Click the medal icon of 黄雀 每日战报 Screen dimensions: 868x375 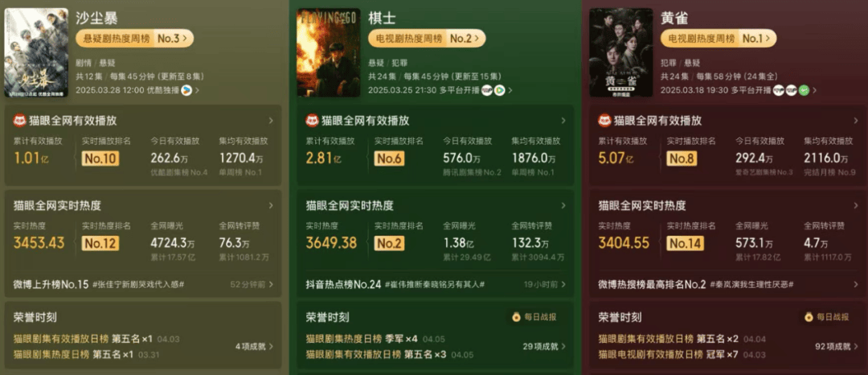pyautogui.click(x=809, y=317)
